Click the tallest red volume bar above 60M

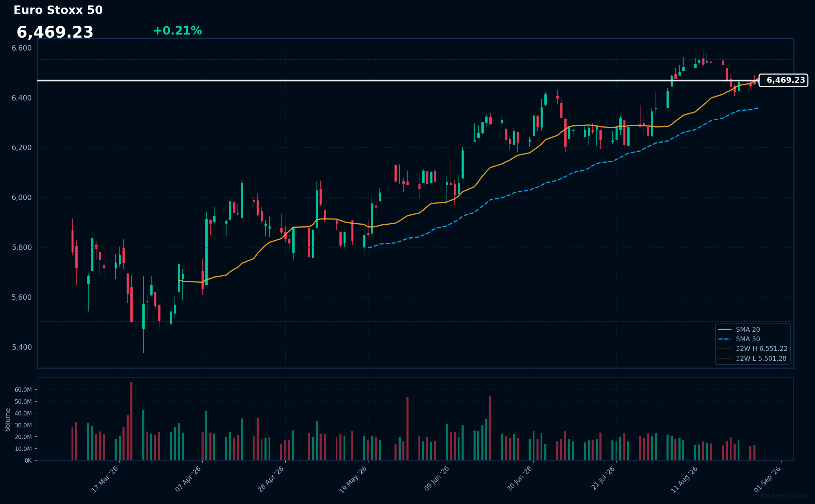(x=131, y=421)
